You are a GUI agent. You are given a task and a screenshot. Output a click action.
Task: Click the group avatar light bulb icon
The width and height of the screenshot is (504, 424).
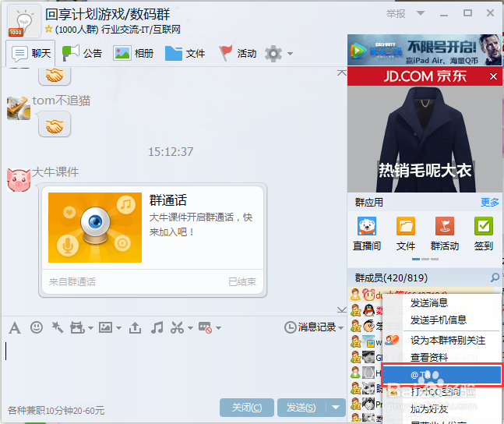[24, 22]
